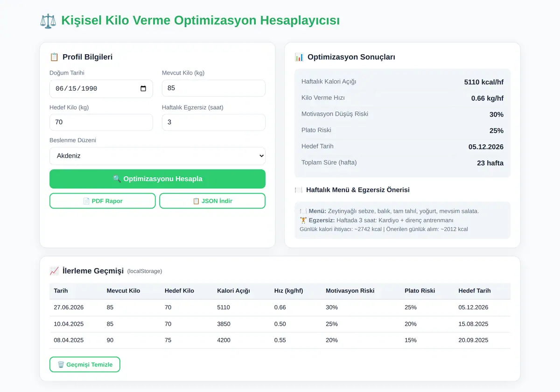Click the chart icon beside İlerleme Geçmişi

[x=54, y=271]
